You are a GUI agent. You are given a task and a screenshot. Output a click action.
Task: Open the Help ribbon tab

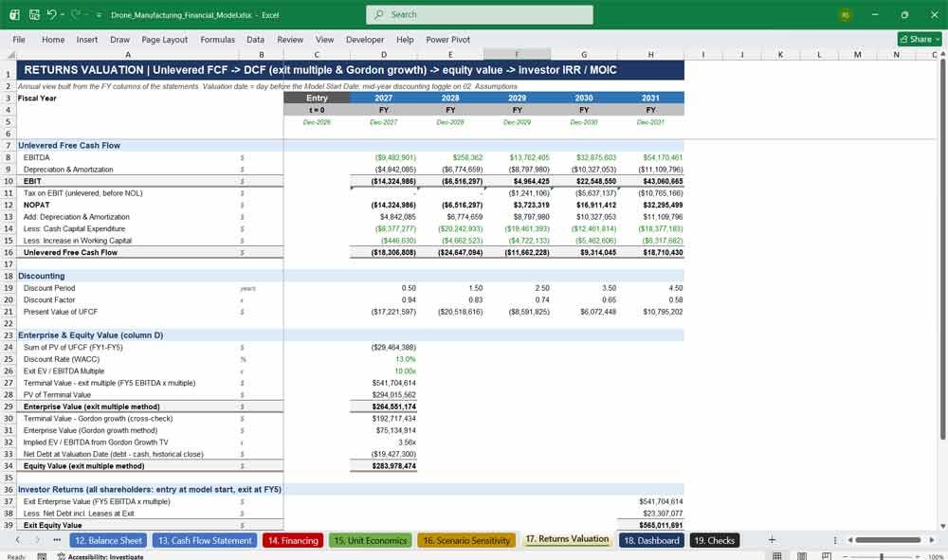point(405,39)
